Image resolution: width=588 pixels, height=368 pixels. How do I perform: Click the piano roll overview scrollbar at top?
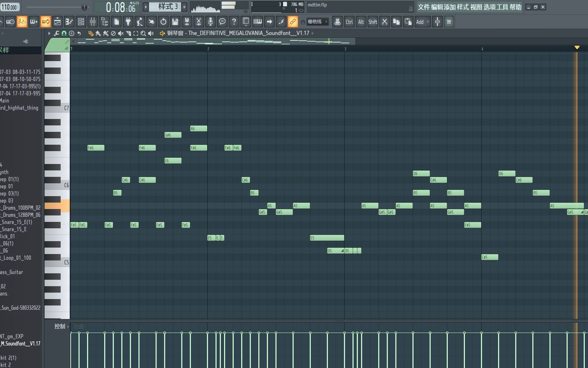point(216,41)
